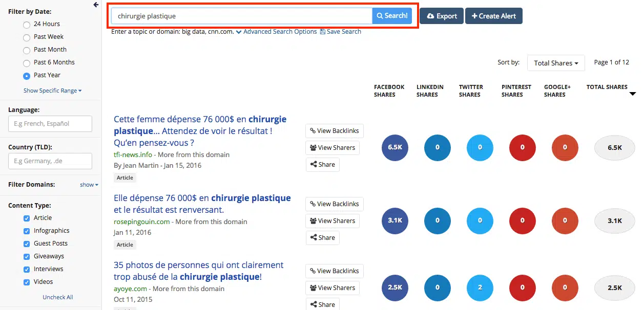View Backlinks for the tfi-news.info article

(334, 131)
